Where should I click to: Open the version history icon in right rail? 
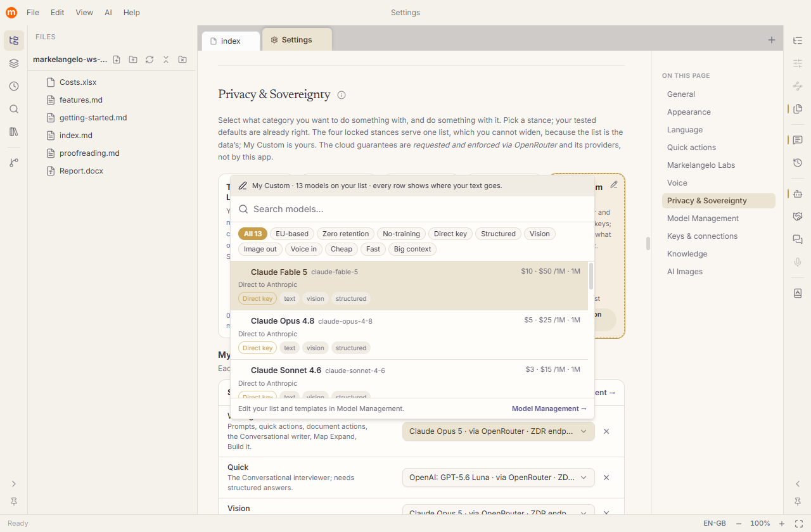tap(798, 163)
